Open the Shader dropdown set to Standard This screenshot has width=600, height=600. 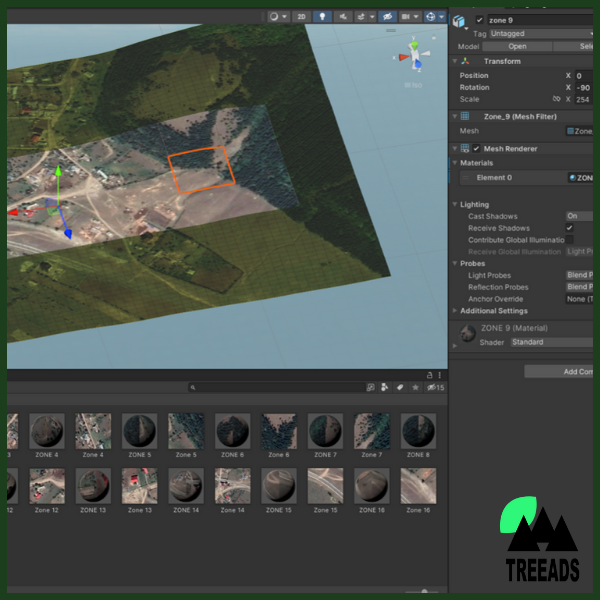551,342
